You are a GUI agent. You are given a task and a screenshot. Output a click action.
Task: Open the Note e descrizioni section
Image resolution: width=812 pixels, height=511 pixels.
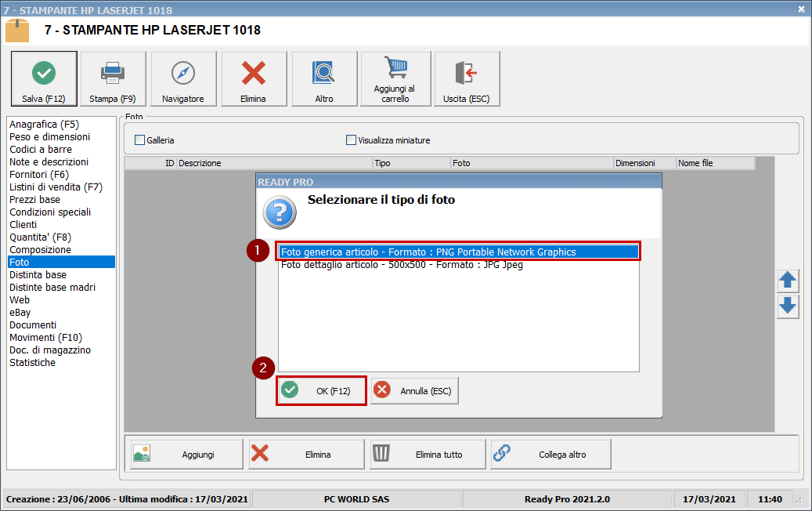[x=49, y=161]
